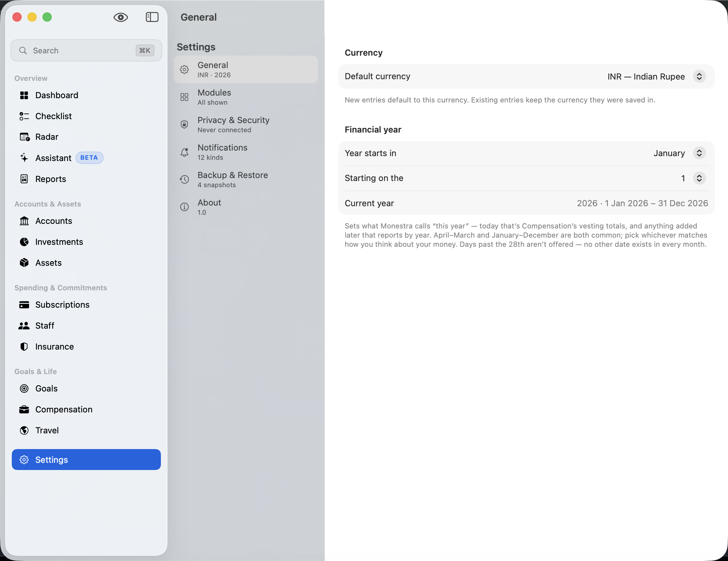728x561 pixels.
Task: Click the Notifications bell icon
Action: point(184,152)
